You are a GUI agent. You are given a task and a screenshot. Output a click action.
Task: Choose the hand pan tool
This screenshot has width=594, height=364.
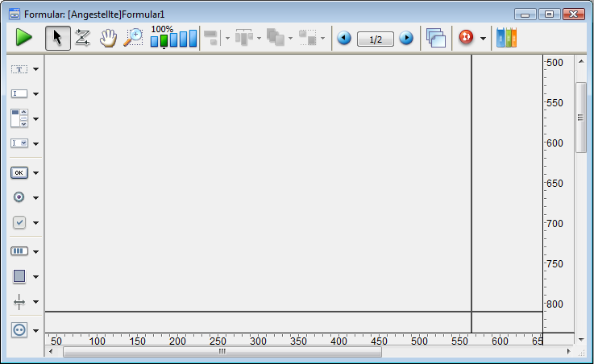click(x=108, y=38)
